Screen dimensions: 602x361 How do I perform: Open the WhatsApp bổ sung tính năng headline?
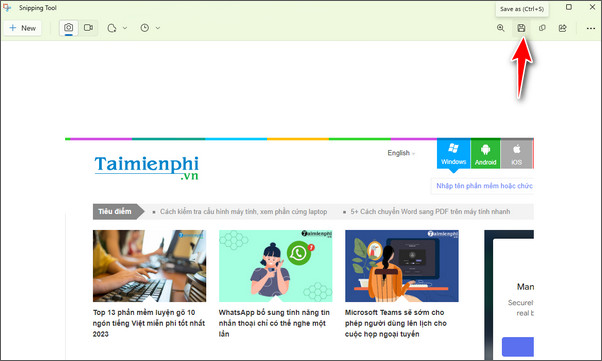coord(275,323)
